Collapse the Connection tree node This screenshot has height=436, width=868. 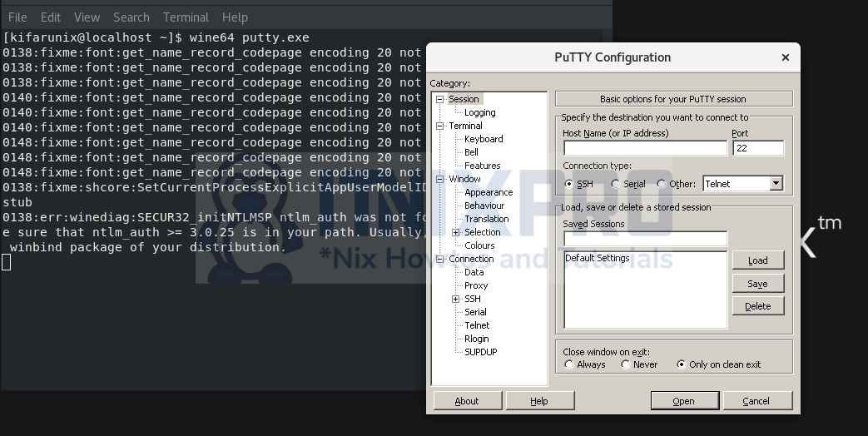pos(440,259)
